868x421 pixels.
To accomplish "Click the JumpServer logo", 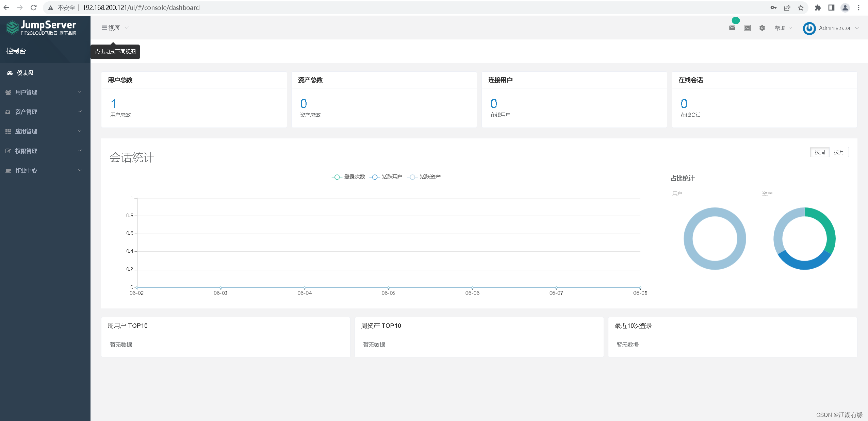I will [x=42, y=27].
